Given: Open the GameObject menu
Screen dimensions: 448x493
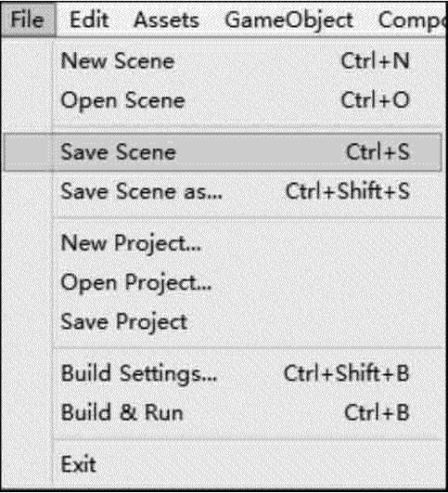Looking at the screenshot, I should point(288,20).
